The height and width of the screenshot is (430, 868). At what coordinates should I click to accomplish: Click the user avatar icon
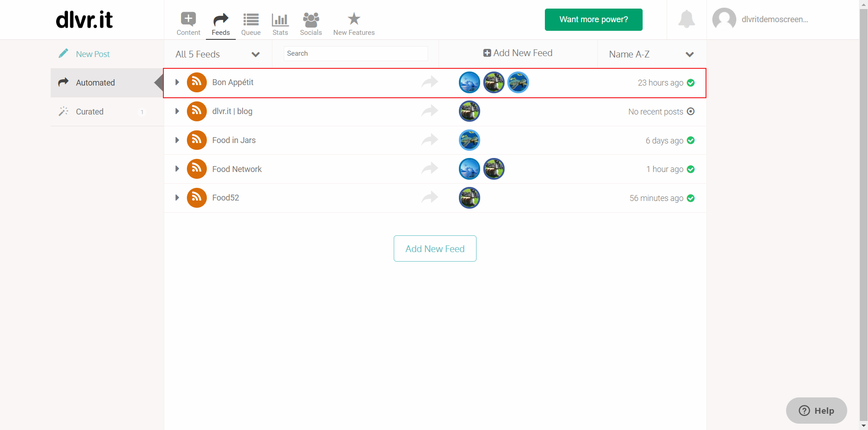point(724,19)
